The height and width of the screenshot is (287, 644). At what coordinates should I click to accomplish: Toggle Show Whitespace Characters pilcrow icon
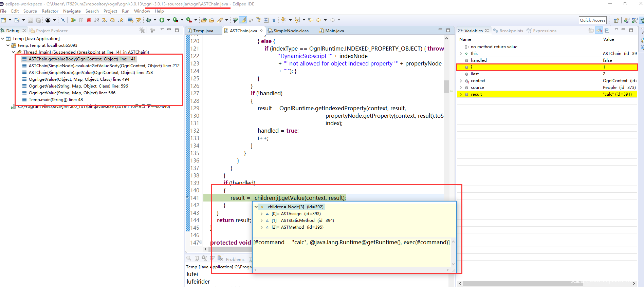[x=274, y=20]
